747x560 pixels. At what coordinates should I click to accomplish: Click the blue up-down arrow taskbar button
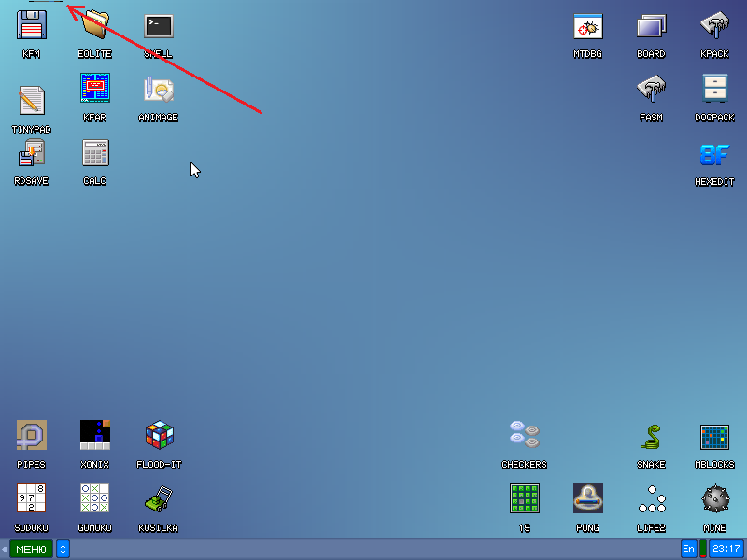click(x=63, y=549)
